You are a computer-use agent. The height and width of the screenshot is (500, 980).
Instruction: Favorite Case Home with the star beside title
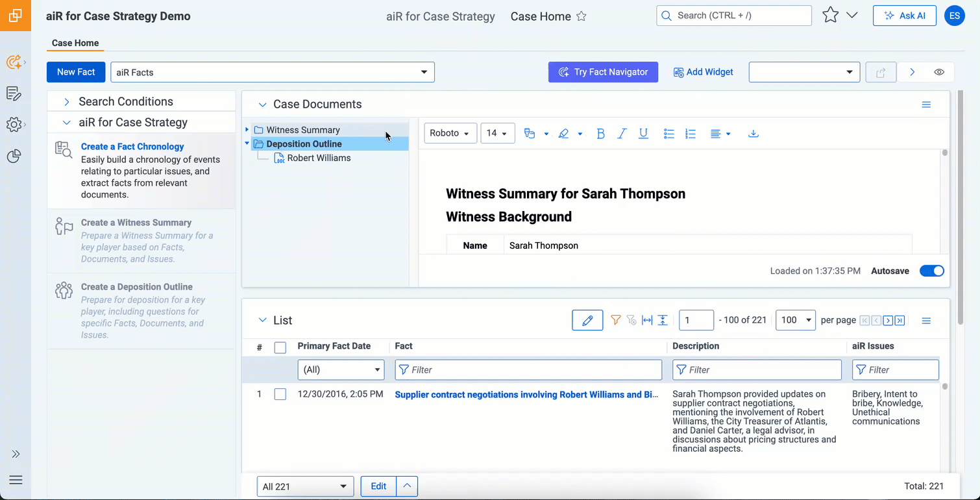tap(582, 16)
